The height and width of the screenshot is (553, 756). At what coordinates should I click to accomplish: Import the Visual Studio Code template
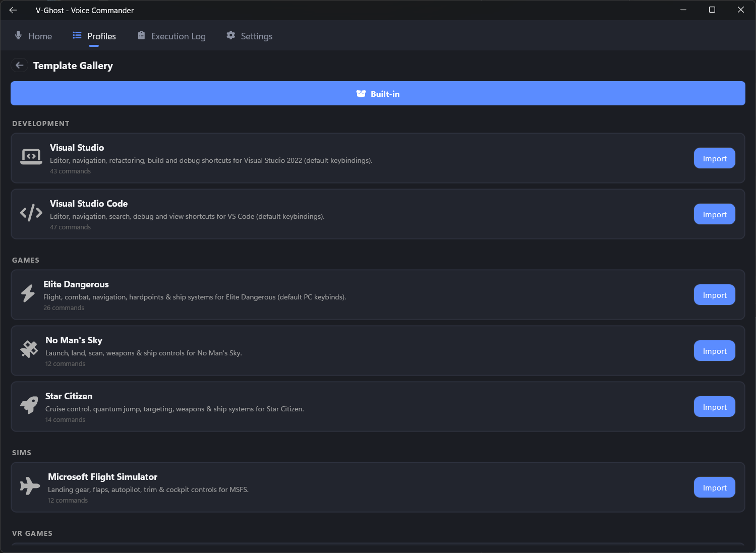[x=714, y=214]
